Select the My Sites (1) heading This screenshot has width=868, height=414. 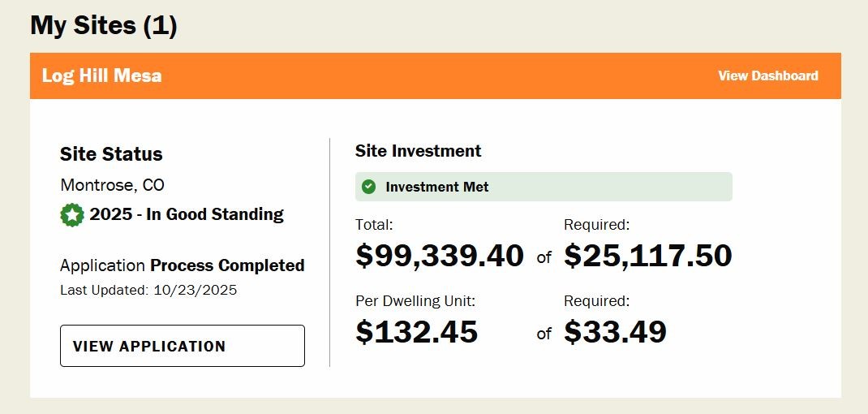coord(104,25)
